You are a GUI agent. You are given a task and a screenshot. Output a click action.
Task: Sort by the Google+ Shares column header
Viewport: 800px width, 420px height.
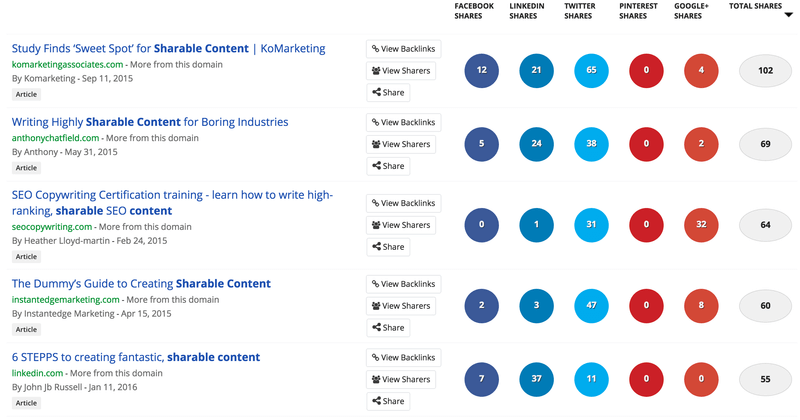pyautogui.click(x=691, y=11)
